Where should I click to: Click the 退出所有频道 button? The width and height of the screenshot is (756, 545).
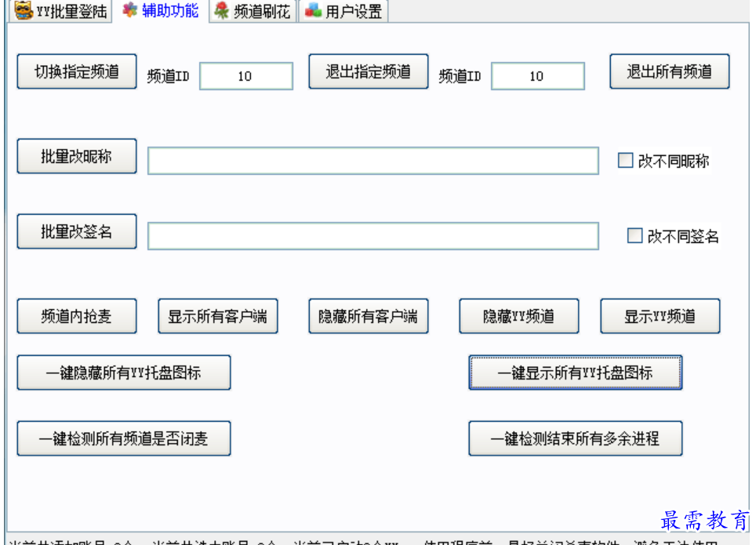point(669,71)
